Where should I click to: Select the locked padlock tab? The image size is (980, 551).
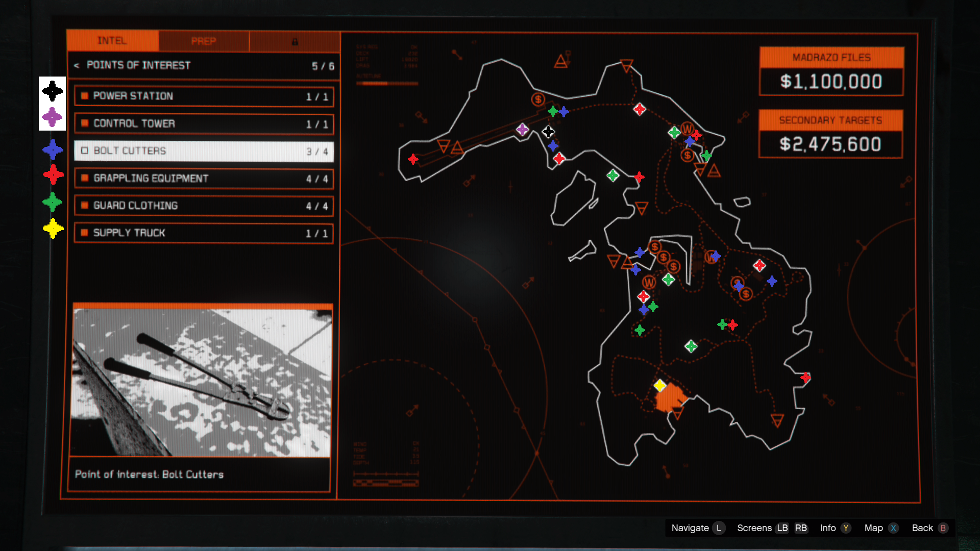pos(295,41)
